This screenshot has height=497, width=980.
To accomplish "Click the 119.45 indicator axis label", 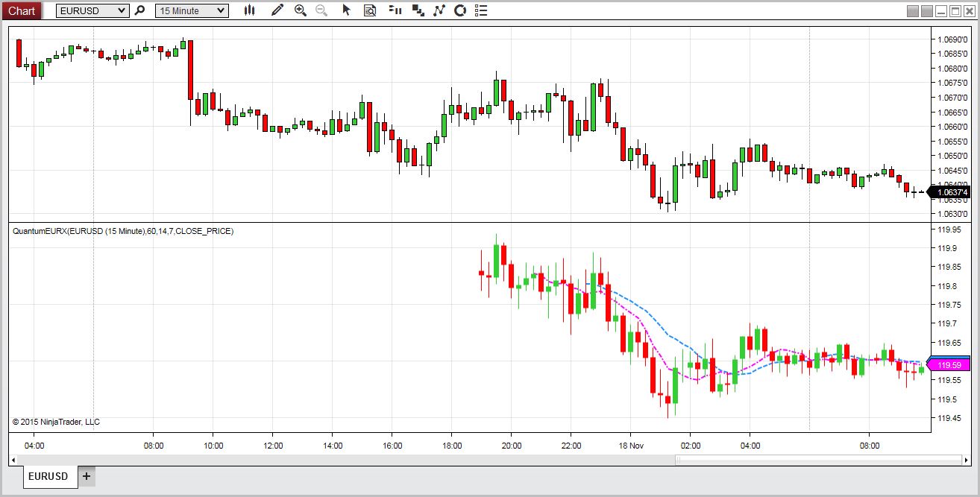I will tap(949, 418).
